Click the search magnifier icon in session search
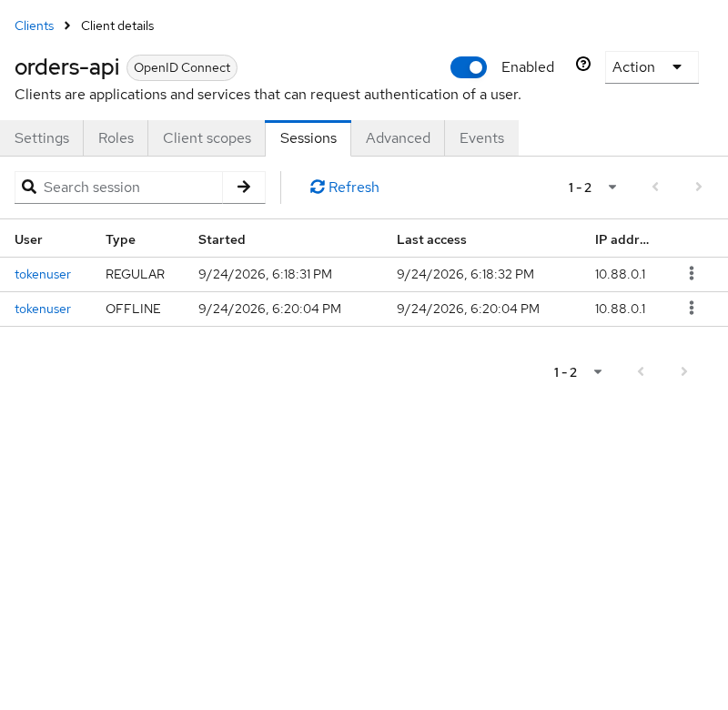The image size is (728, 710). point(29,188)
